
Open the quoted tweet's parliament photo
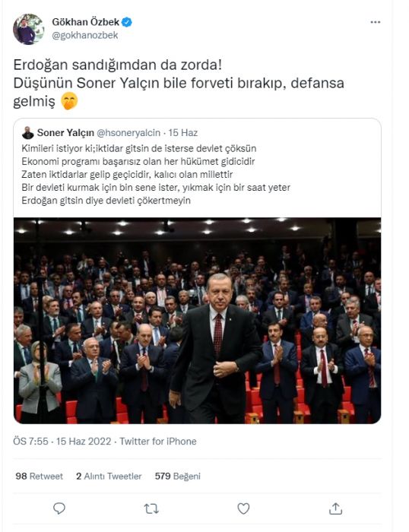(197, 321)
